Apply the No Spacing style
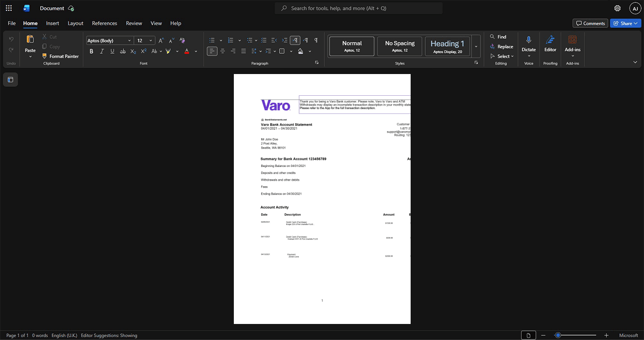This screenshot has width=644, height=340. [400, 46]
